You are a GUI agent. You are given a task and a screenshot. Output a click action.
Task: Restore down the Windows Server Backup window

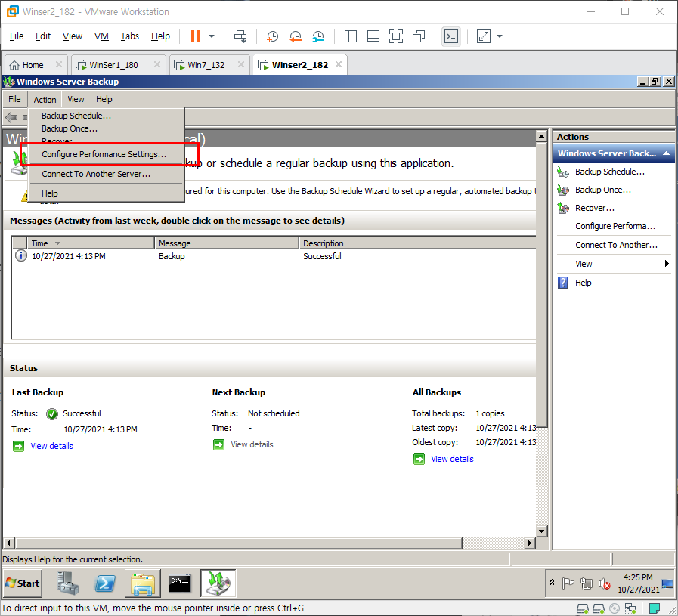tap(655, 82)
